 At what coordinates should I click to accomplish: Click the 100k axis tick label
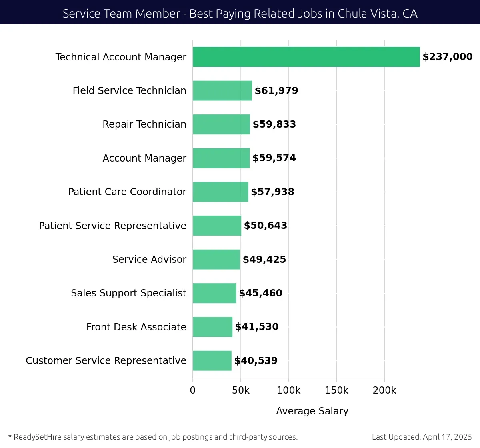pyautogui.click(x=289, y=390)
